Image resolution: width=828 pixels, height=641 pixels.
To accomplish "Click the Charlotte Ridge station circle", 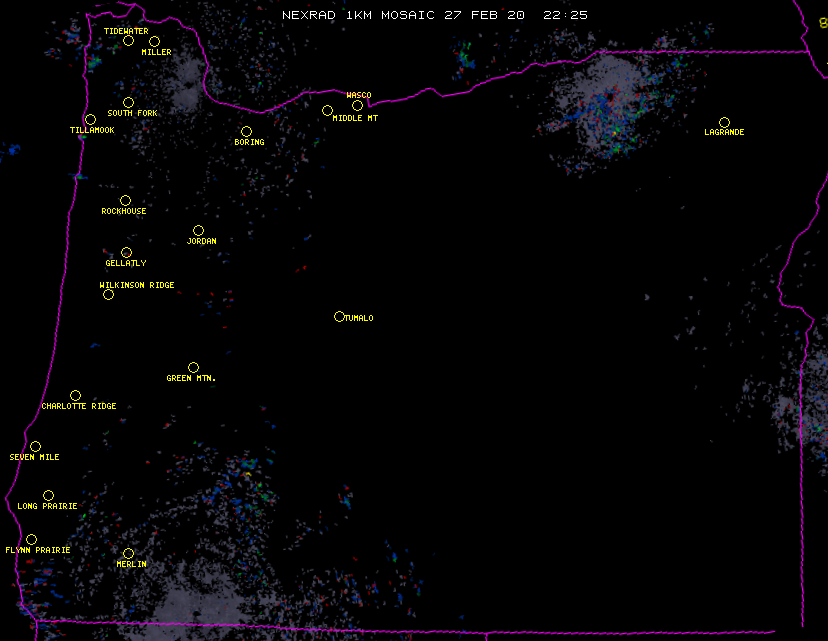I will tap(75, 395).
